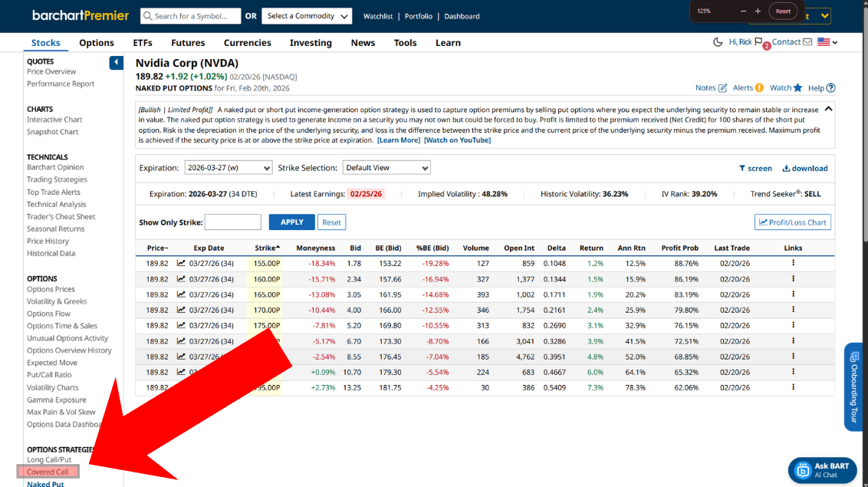The width and height of the screenshot is (868, 487).
Task: Click the orange Alerts exclamation icon
Action: tap(759, 88)
